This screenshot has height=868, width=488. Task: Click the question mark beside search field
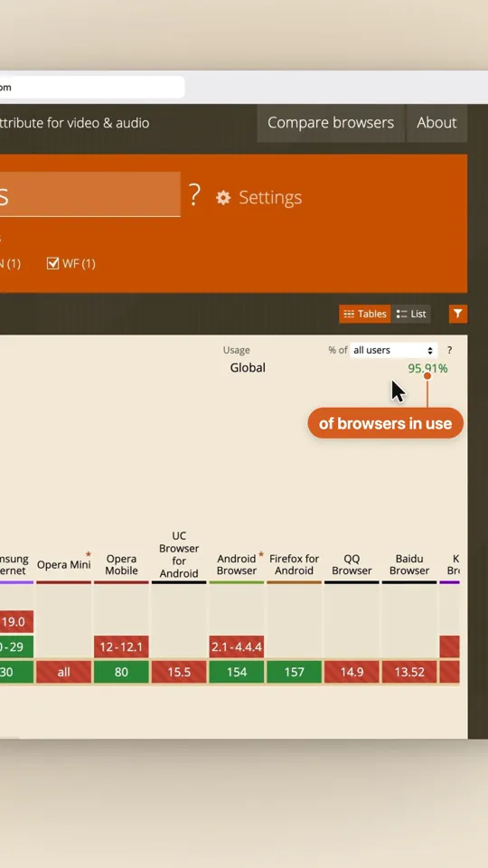194,195
